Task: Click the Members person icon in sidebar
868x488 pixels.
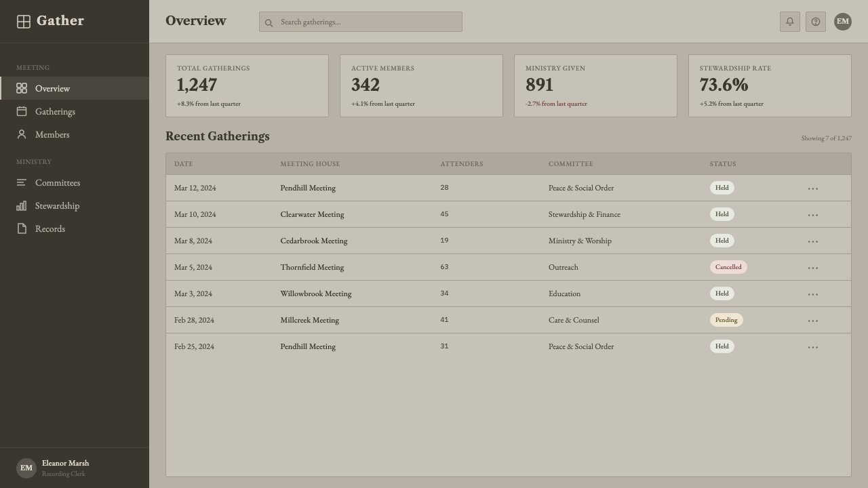Action: point(22,134)
